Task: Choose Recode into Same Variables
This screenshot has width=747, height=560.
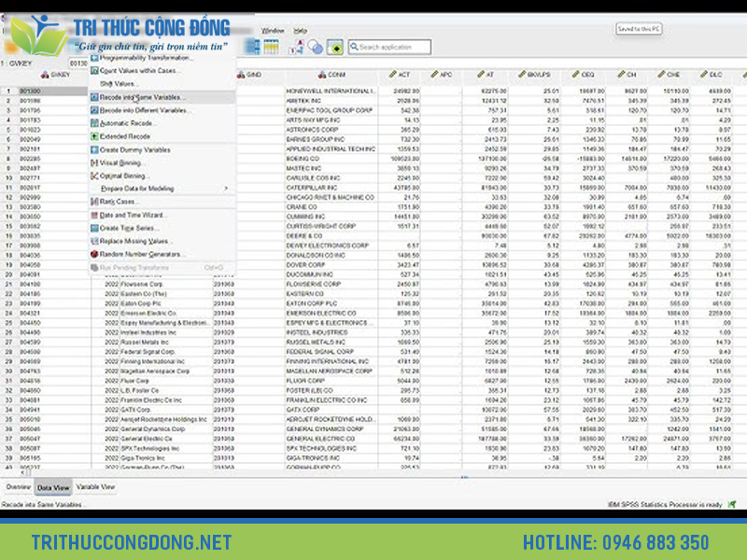Action: (x=162, y=97)
